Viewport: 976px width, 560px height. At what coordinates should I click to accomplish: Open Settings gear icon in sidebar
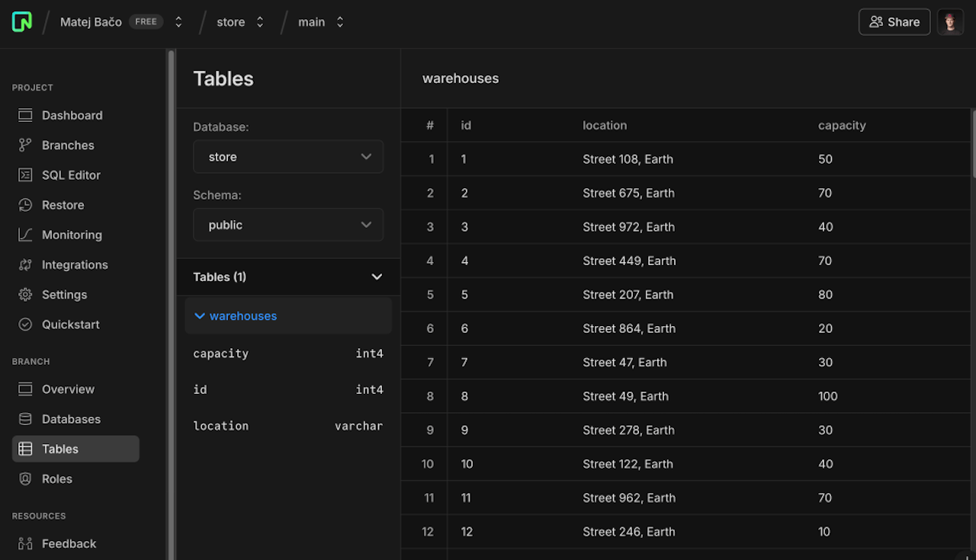pyautogui.click(x=25, y=295)
